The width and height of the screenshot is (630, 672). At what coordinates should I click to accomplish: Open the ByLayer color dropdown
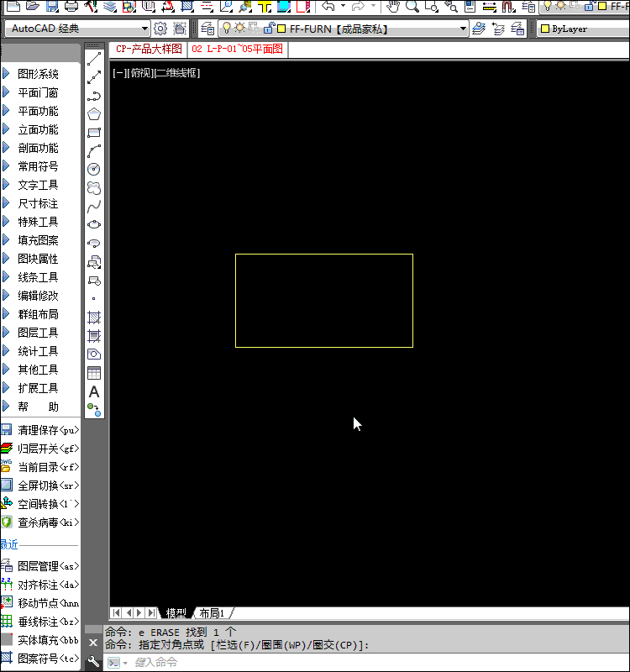click(x=584, y=29)
